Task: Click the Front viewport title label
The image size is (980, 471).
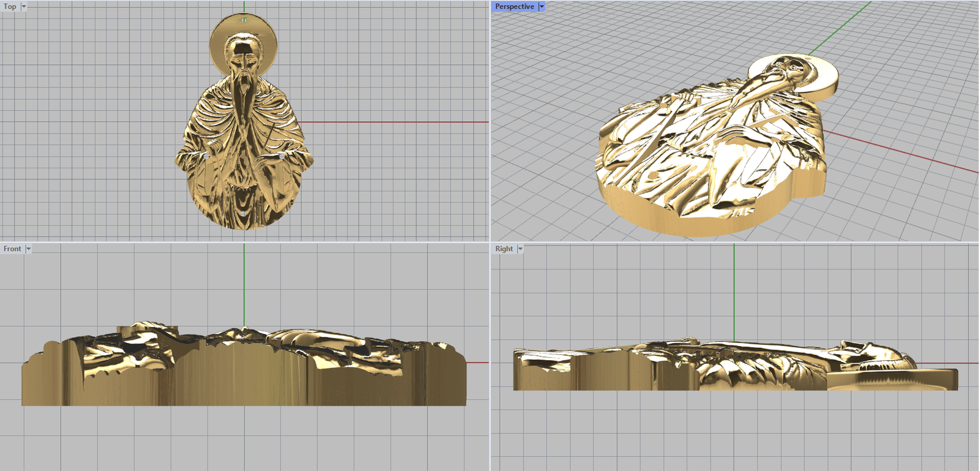Action: [x=12, y=249]
